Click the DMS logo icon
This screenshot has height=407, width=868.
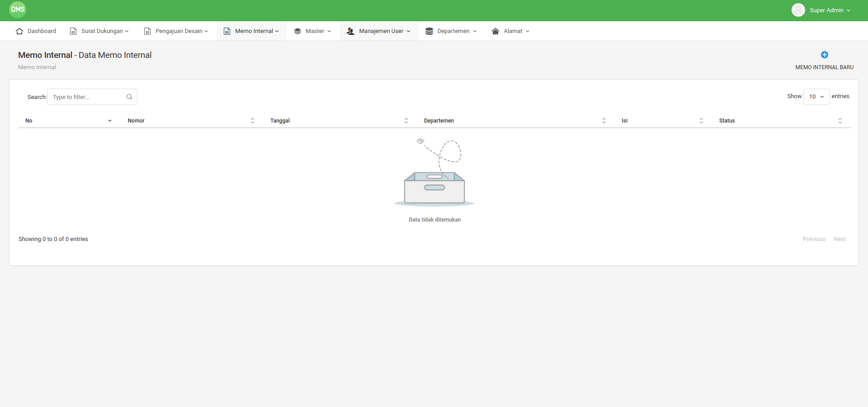click(17, 9)
